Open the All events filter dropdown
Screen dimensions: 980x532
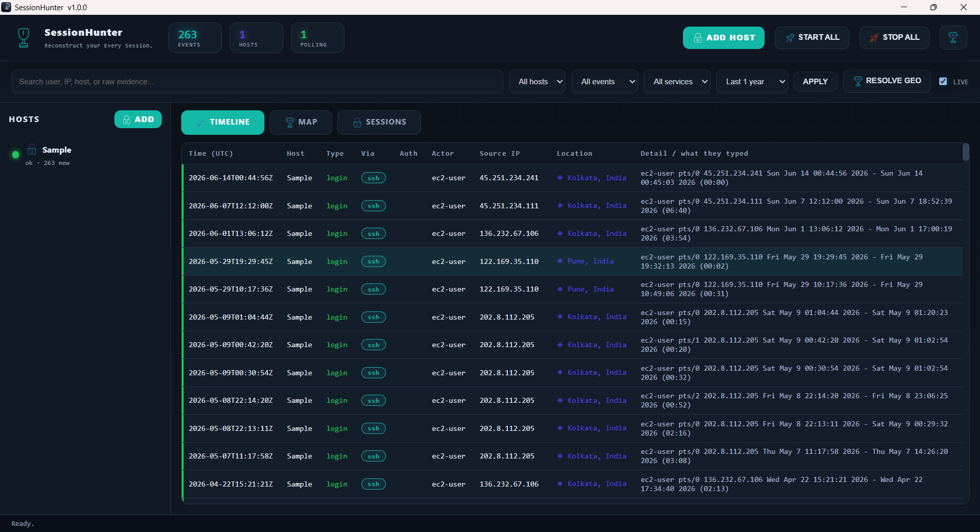(605, 82)
